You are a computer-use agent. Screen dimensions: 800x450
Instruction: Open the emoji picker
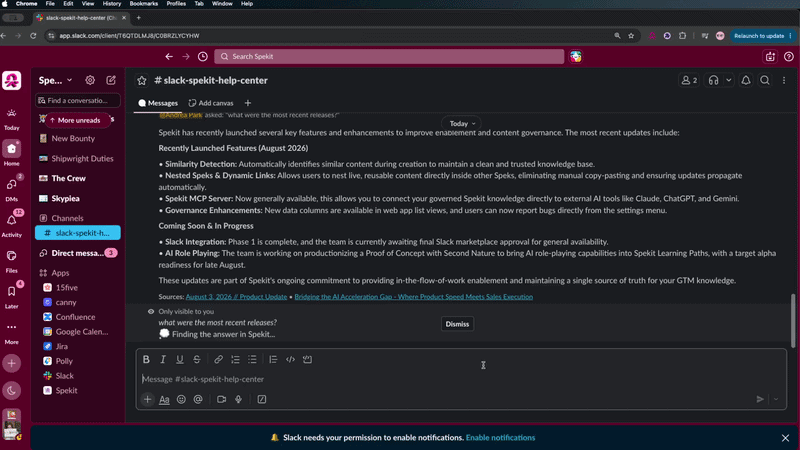181,399
